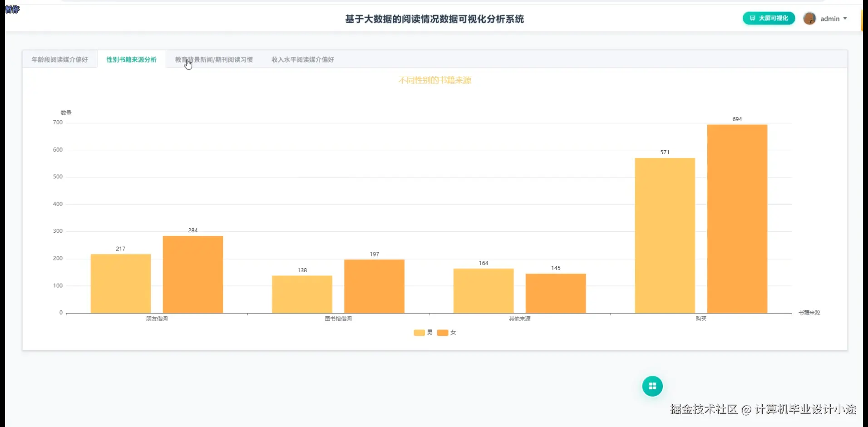This screenshot has width=868, height=427.
Task: Select the 收入水平阅读媒介偏好 tab
Action: coord(302,59)
